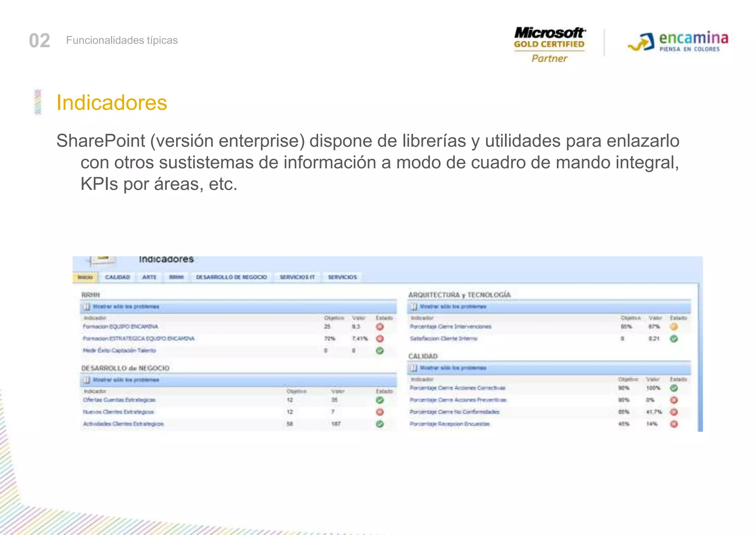Click value 41,7% in No Conformidades row

pos(654,412)
